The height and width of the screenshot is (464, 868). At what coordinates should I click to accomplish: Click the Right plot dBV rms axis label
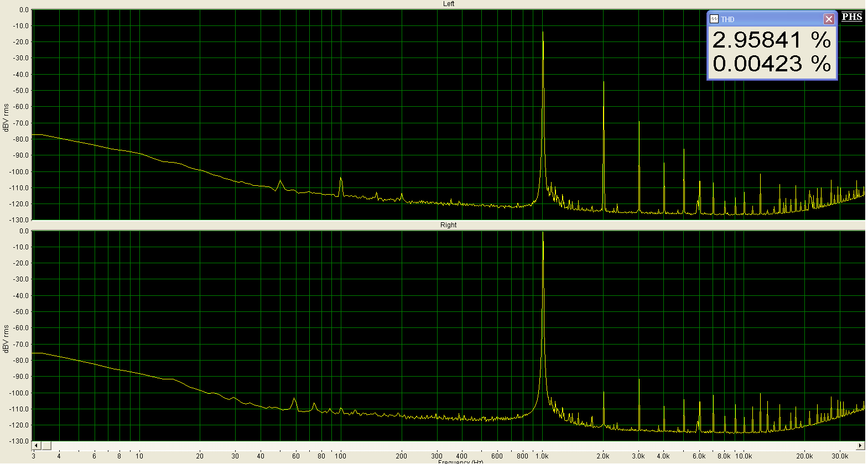point(6,338)
